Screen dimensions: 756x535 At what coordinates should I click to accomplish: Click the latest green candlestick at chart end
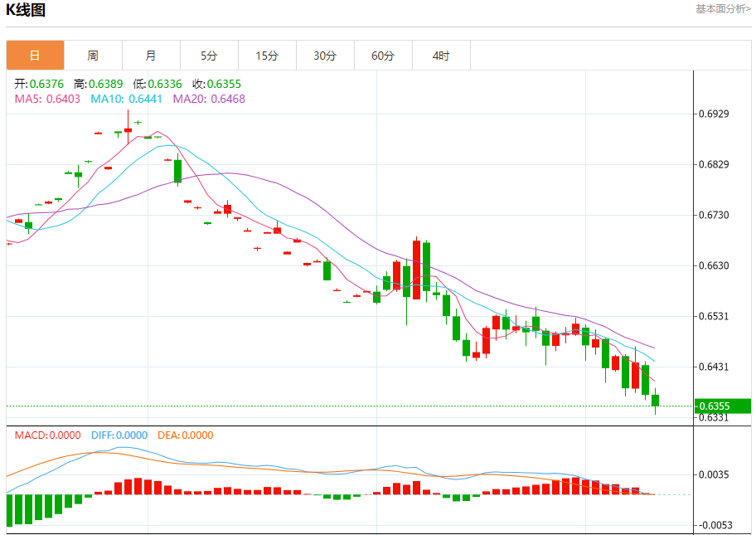655,401
